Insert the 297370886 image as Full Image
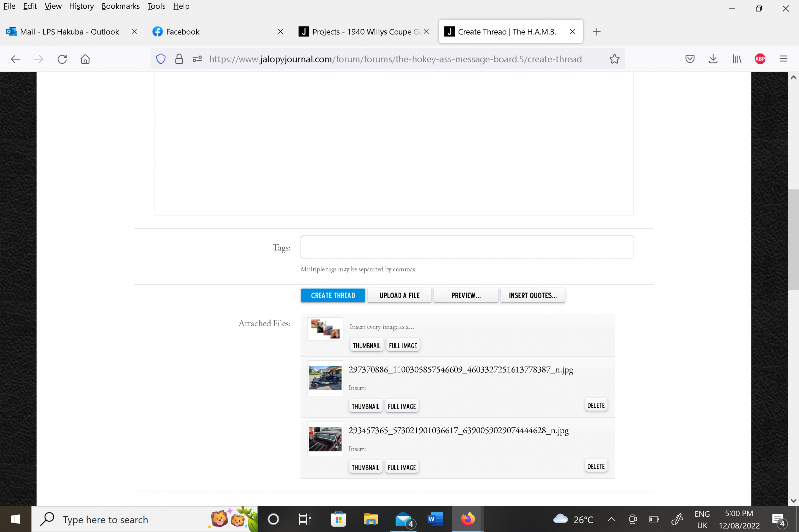This screenshot has height=532, width=799. [x=401, y=406]
